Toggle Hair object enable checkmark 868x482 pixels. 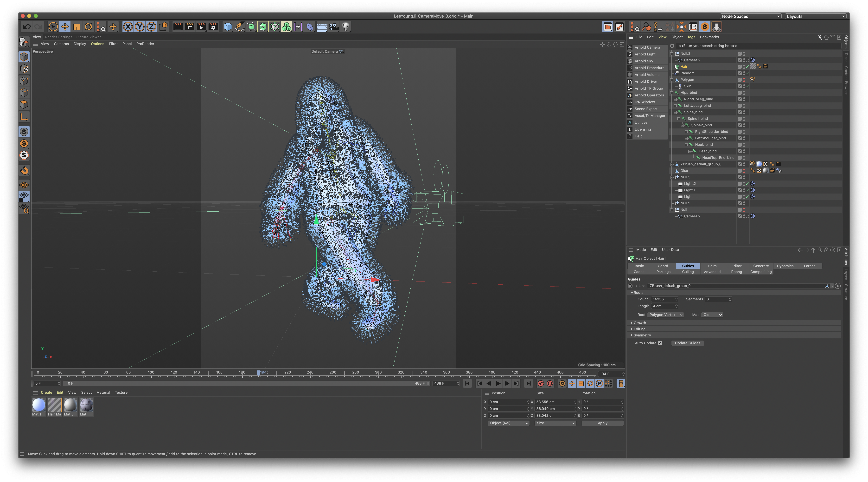[747, 67]
